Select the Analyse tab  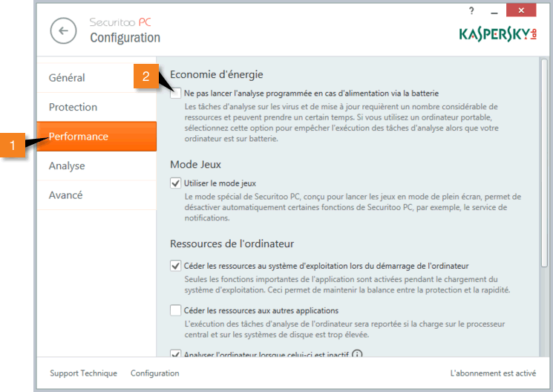[67, 166]
